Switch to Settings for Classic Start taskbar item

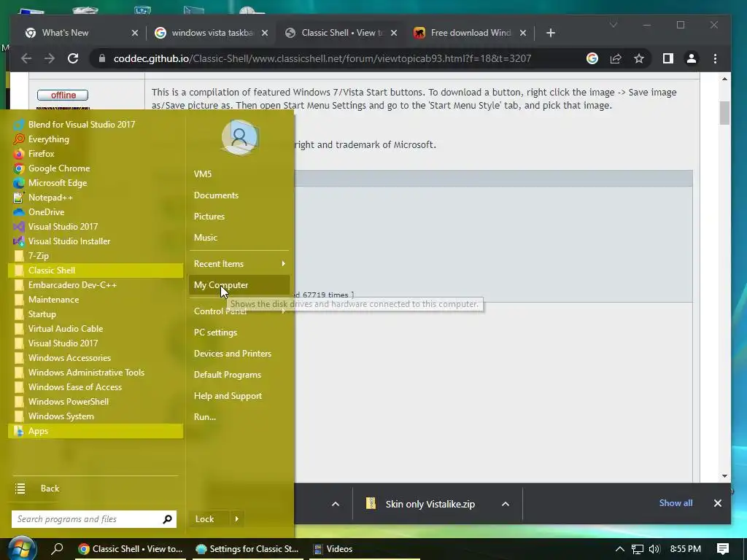[x=248, y=548]
